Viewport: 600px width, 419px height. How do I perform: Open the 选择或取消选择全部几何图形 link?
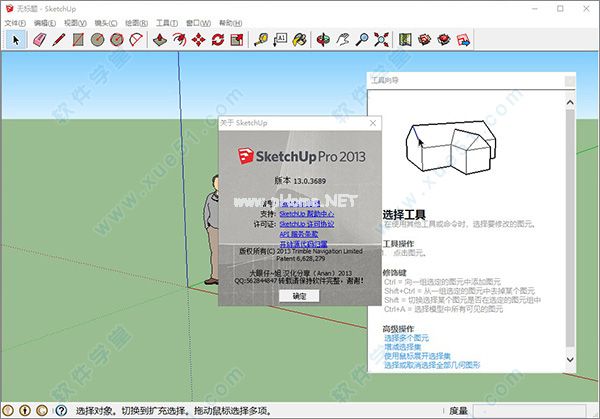(432, 365)
